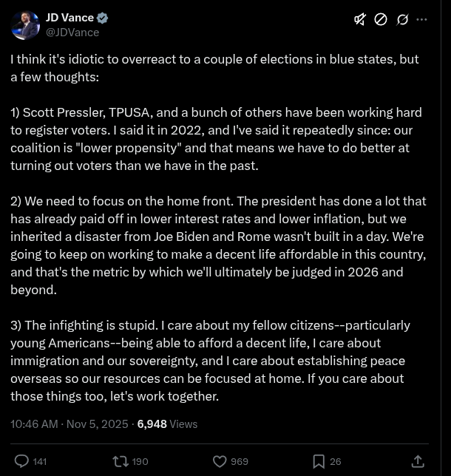Click the JD Vance display name

[x=69, y=18]
